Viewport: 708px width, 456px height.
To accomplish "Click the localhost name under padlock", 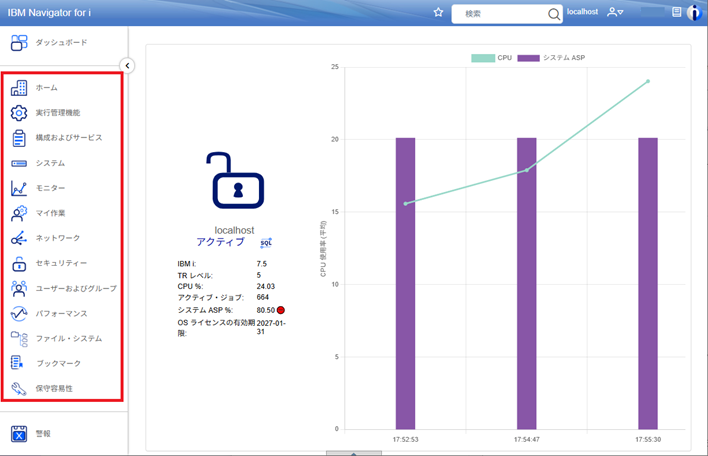I will [x=234, y=230].
